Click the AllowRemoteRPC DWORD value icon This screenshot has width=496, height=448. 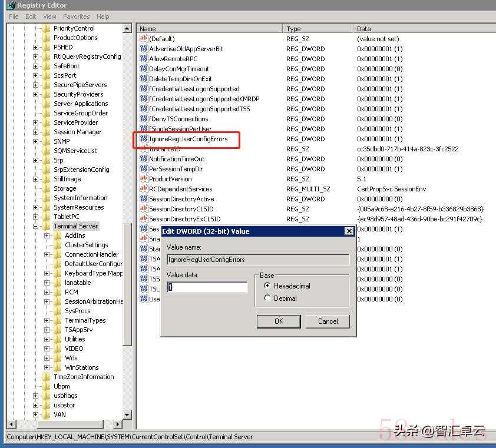click(x=143, y=59)
